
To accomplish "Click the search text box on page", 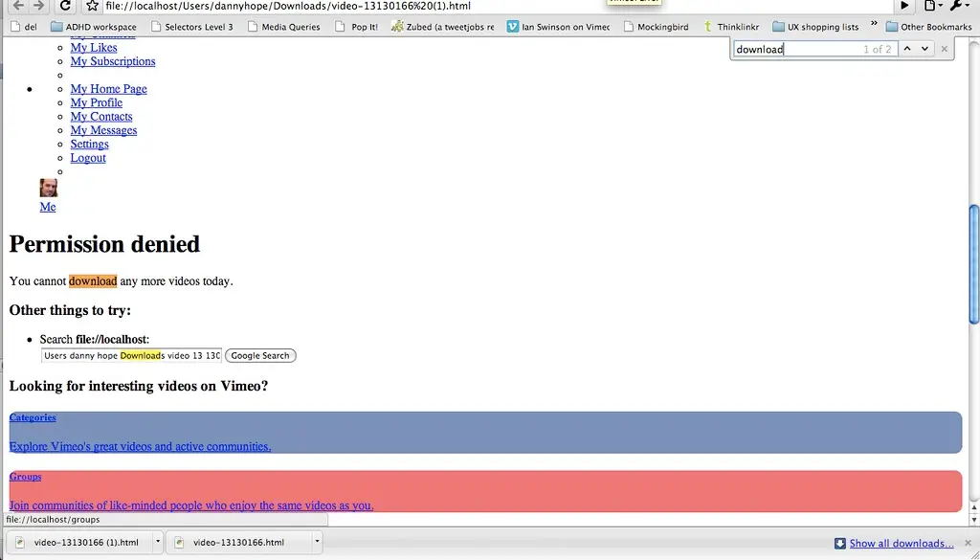I will point(131,356).
